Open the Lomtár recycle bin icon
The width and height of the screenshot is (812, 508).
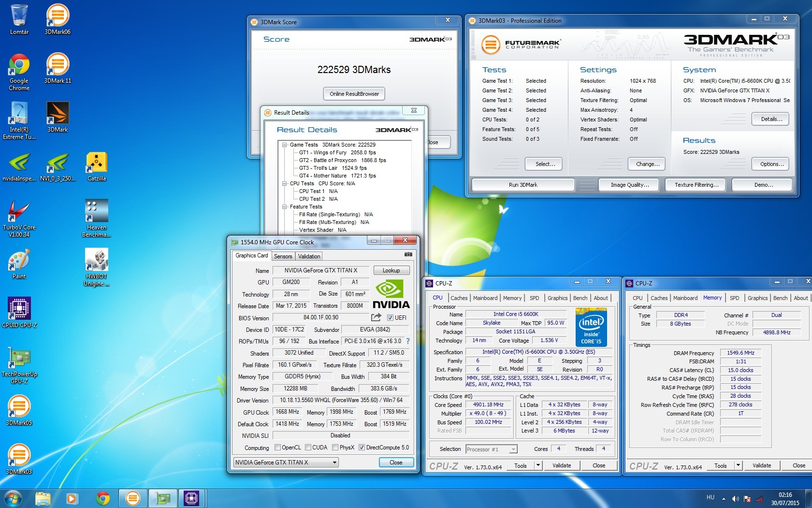19,19
